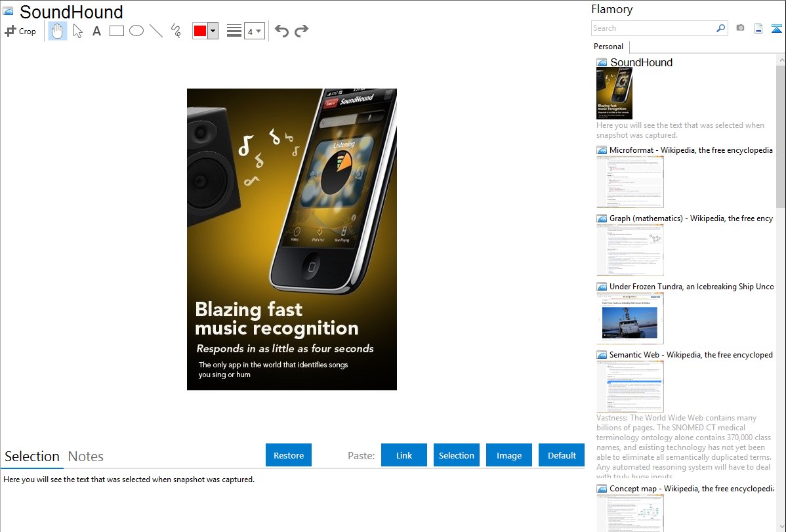Viewport: 786px width, 532px height.
Task: Activate the hand pan tool
Action: 57,31
